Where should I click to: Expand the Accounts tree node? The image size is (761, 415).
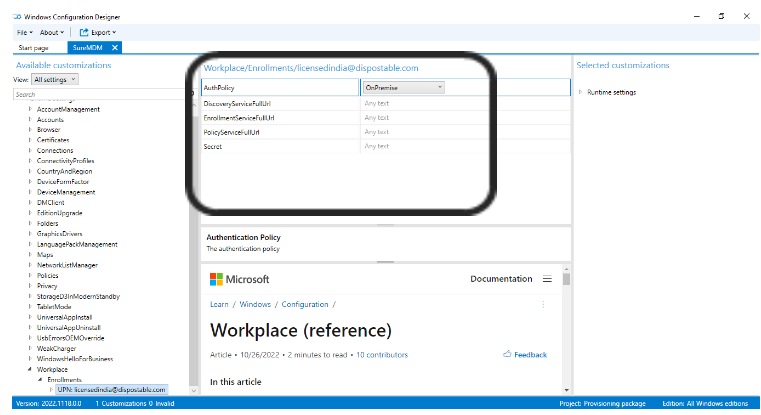pyautogui.click(x=30, y=119)
